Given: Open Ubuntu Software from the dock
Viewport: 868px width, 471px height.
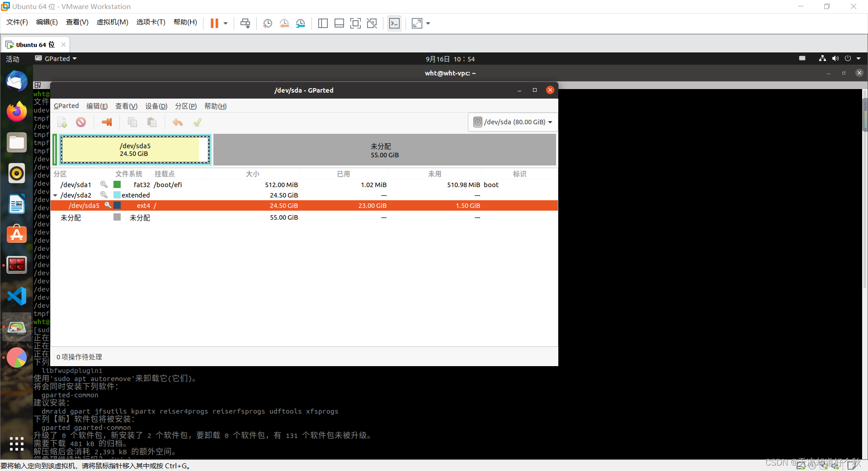Looking at the screenshot, I should [17, 235].
